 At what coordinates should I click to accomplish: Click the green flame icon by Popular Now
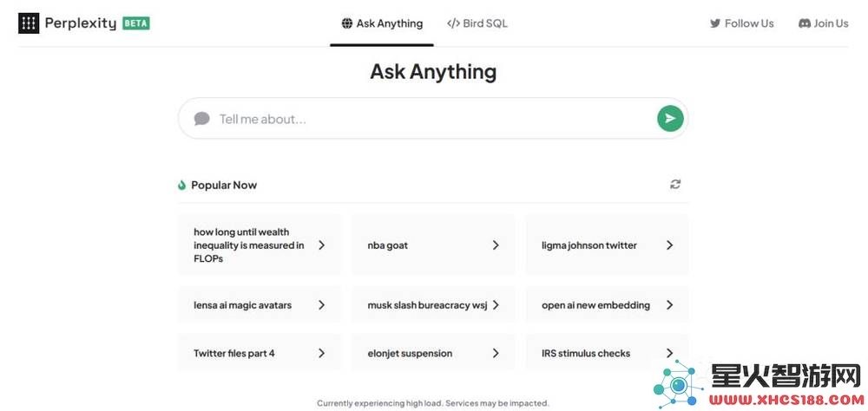(x=181, y=186)
